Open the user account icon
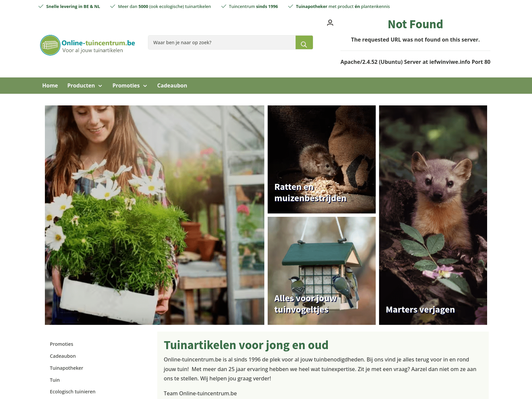Screen dimensions: 532x399 coord(330,23)
